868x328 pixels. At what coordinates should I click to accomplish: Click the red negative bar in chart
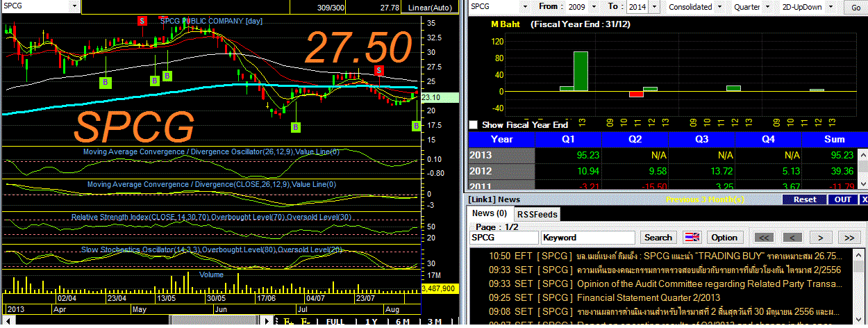pyautogui.click(x=636, y=95)
